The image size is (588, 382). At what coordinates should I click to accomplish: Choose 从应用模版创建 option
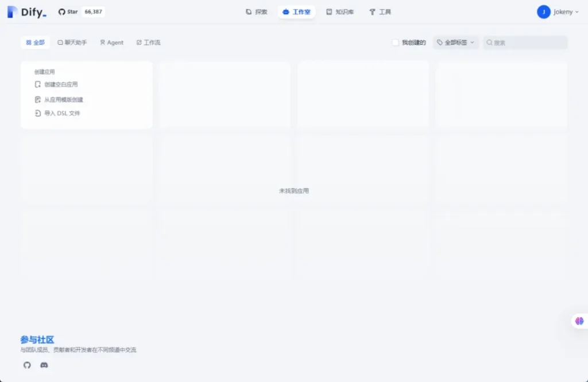[x=63, y=100]
